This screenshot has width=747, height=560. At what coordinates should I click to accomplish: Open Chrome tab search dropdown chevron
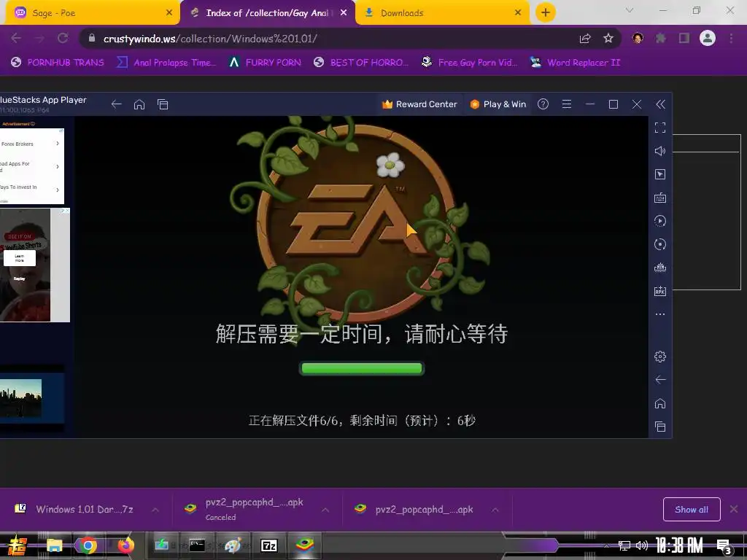[x=630, y=10]
